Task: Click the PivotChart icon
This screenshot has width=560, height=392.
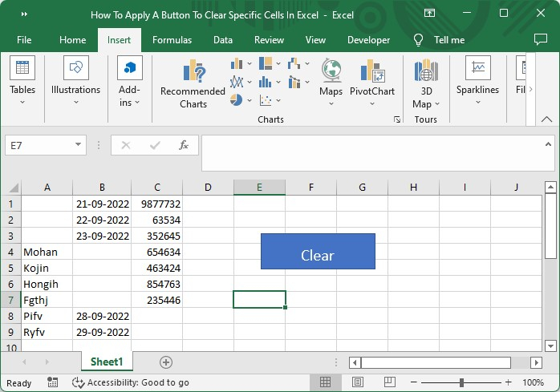Action: point(371,73)
